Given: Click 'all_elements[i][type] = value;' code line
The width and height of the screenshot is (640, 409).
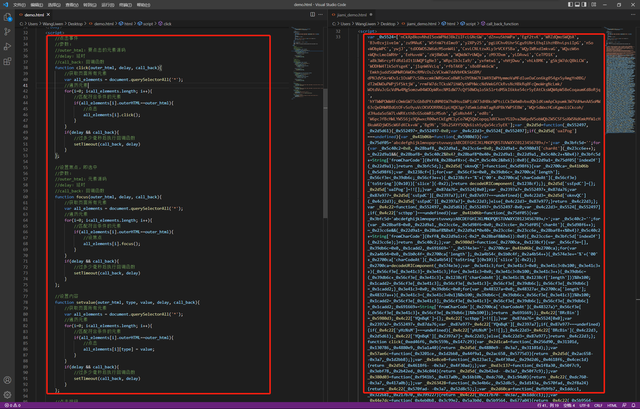Looking at the screenshot, I should [x=119, y=349].
